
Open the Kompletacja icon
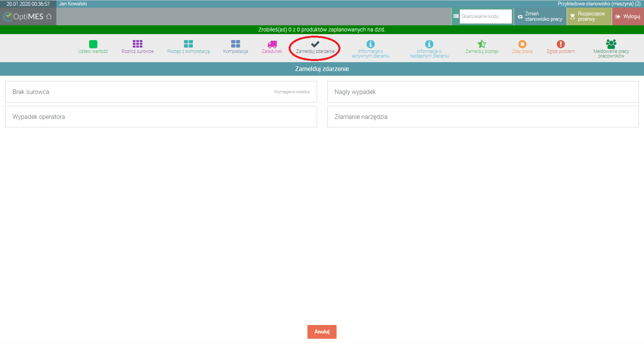coord(235,44)
